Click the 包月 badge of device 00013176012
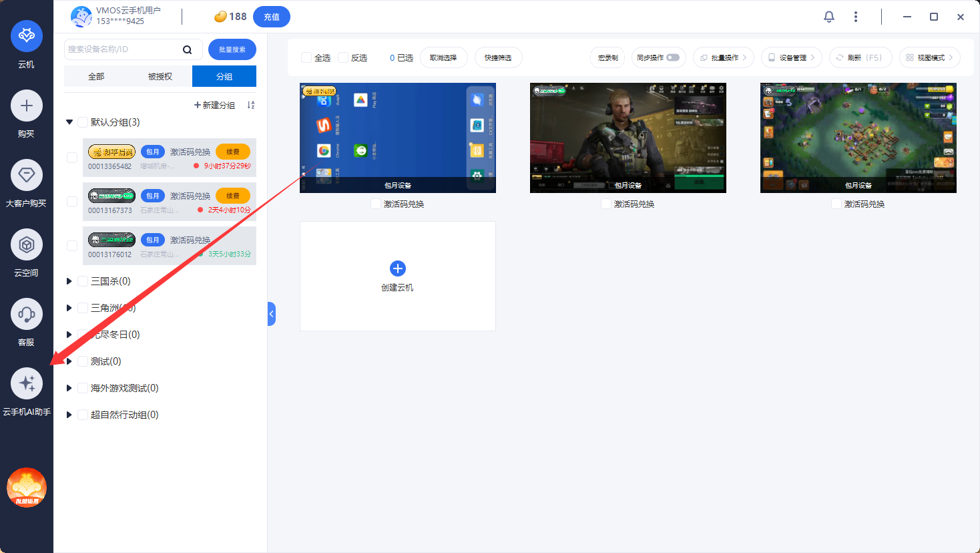Image resolution: width=980 pixels, height=553 pixels. [x=153, y=240]
